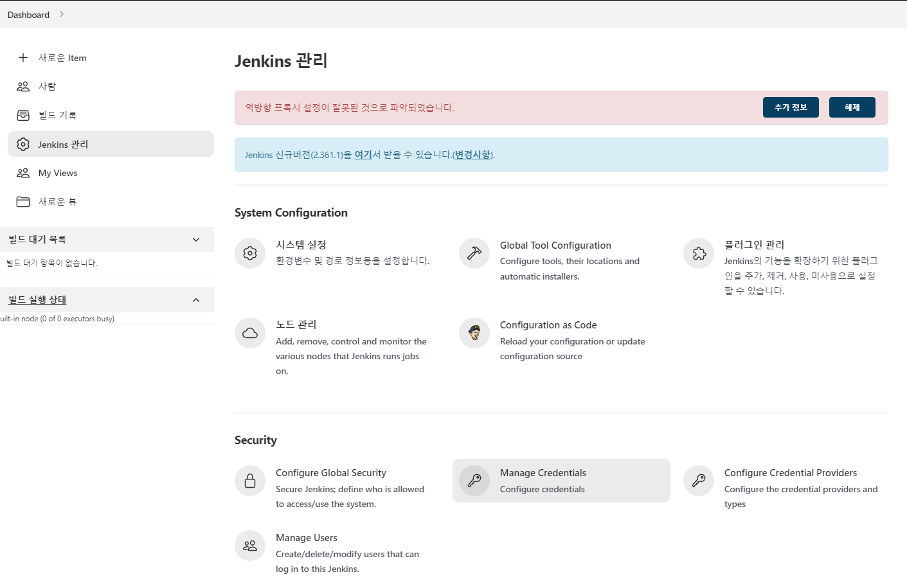907x588 pixels.
Task: Select Jenkins 관리 in the sidebar
Action: click(x=111, y=144)
